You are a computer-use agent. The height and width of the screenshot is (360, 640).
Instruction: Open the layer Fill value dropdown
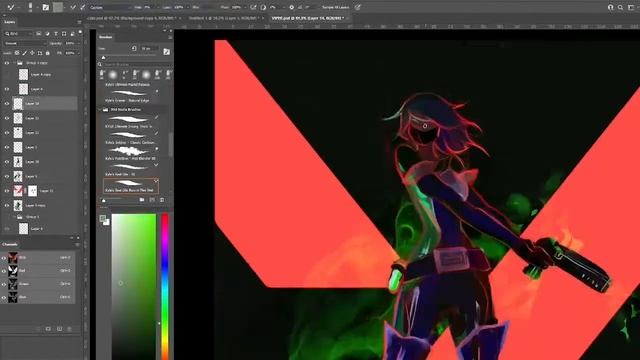71,53
